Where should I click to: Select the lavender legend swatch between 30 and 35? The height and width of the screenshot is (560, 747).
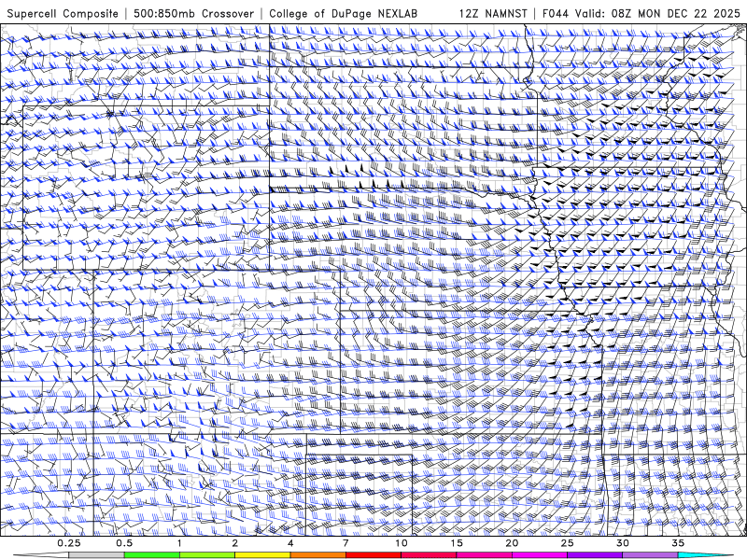tap(650, 555)
